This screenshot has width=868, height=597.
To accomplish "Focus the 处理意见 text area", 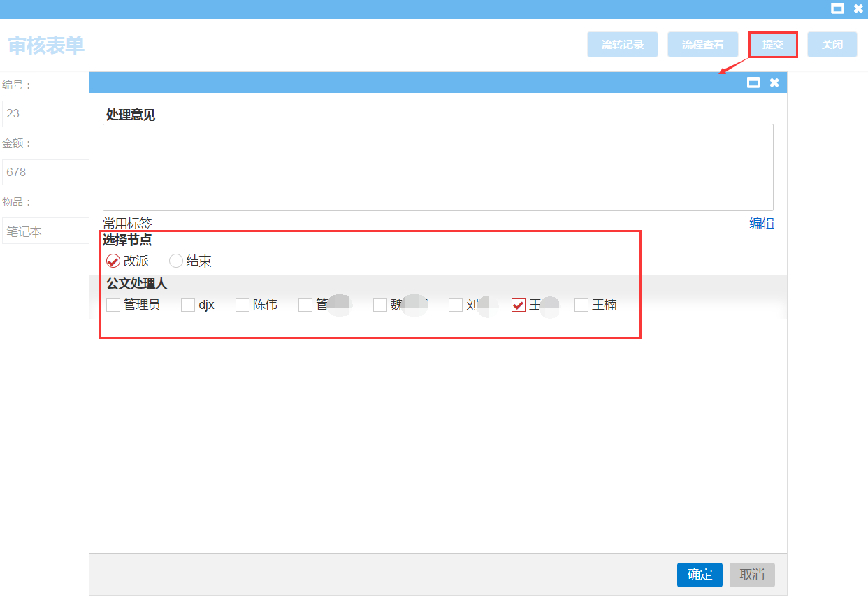I will (x=437, y=167).
